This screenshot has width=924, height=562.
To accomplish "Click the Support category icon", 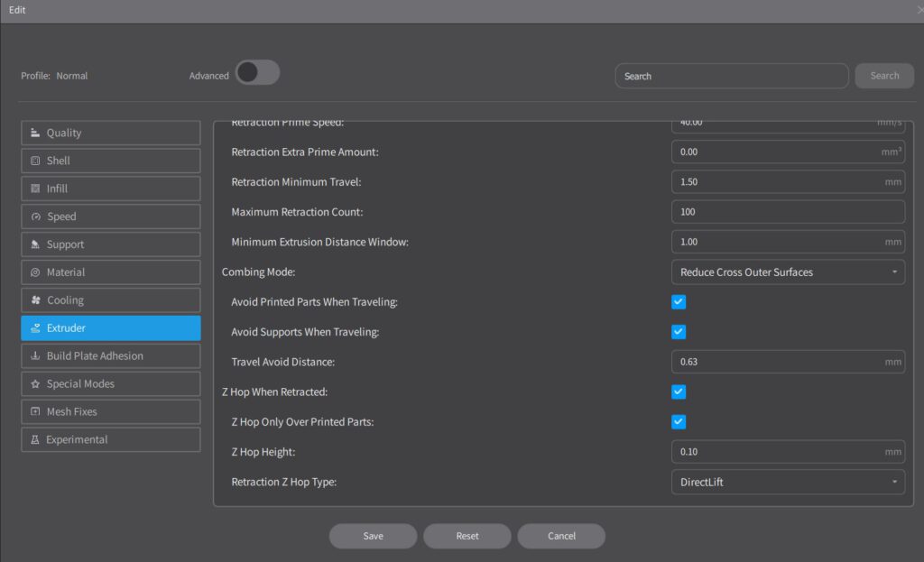I will 35,244.
